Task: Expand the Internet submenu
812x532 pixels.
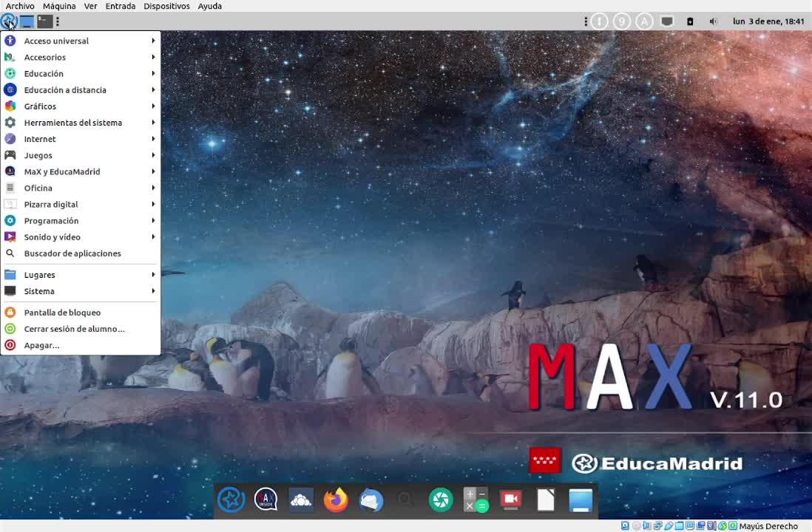Action: tap(81, 139)
